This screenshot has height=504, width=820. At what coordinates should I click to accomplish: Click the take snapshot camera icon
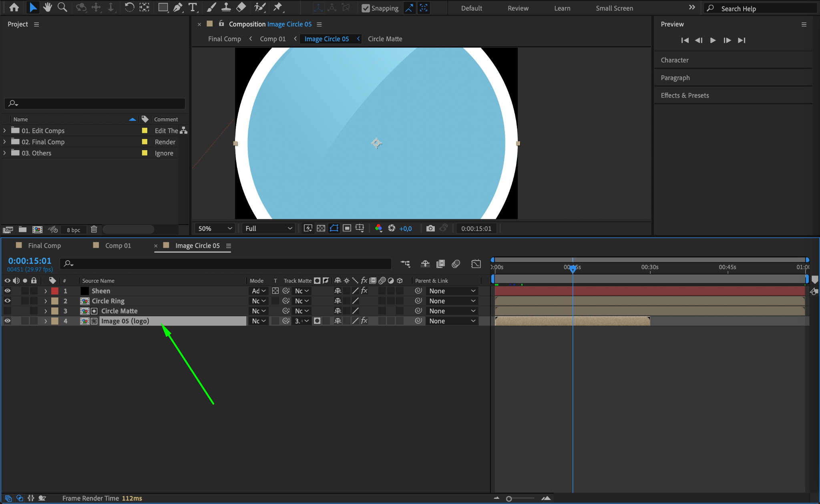click(430, 228)
